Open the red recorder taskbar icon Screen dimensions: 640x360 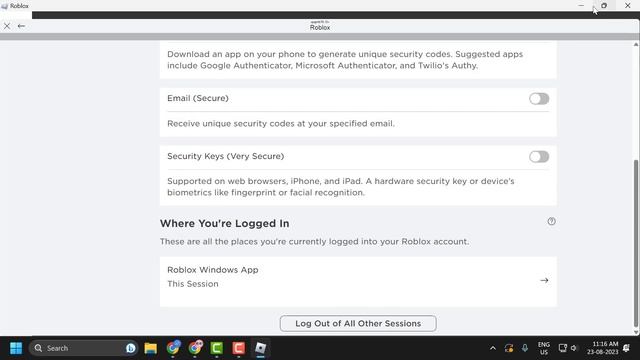239,348
